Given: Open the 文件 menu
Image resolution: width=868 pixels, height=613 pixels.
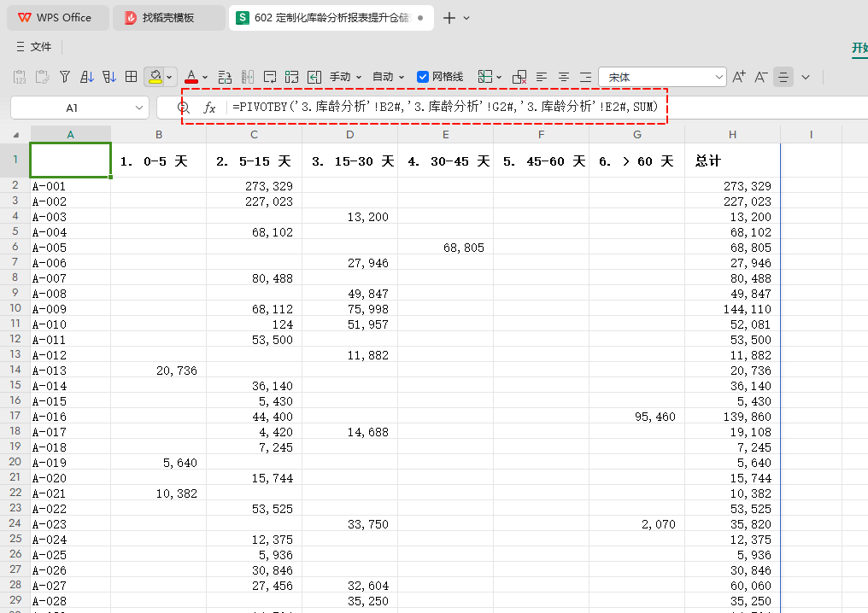Looking at the screenshot, I should coord(34,47).
